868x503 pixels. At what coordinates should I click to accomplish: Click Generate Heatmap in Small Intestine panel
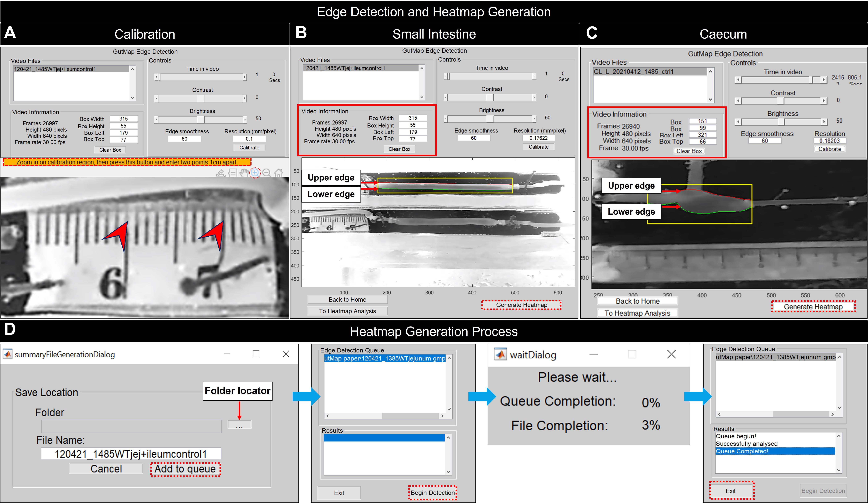point(521,305)
